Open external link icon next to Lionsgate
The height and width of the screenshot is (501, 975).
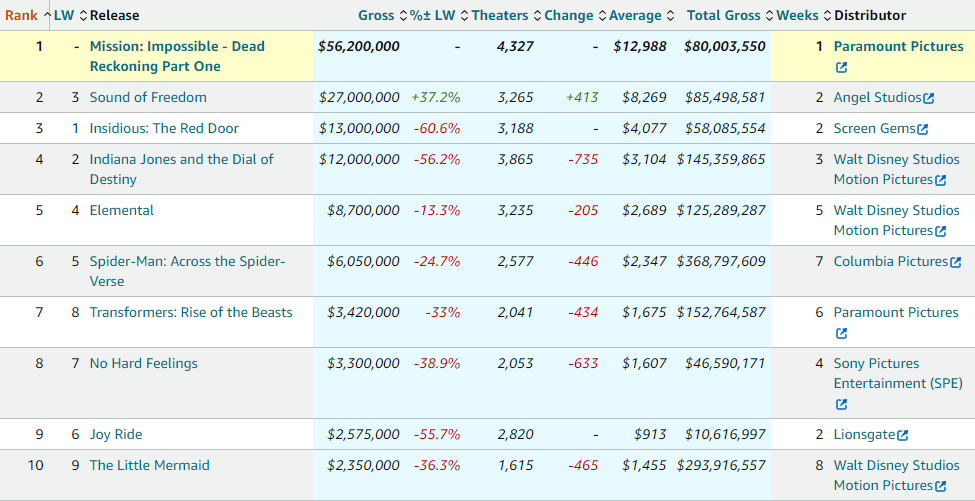tap(903, 435)
